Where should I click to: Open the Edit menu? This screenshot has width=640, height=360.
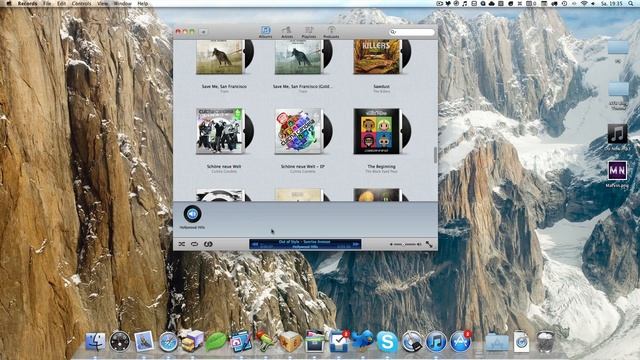(61, 3)
